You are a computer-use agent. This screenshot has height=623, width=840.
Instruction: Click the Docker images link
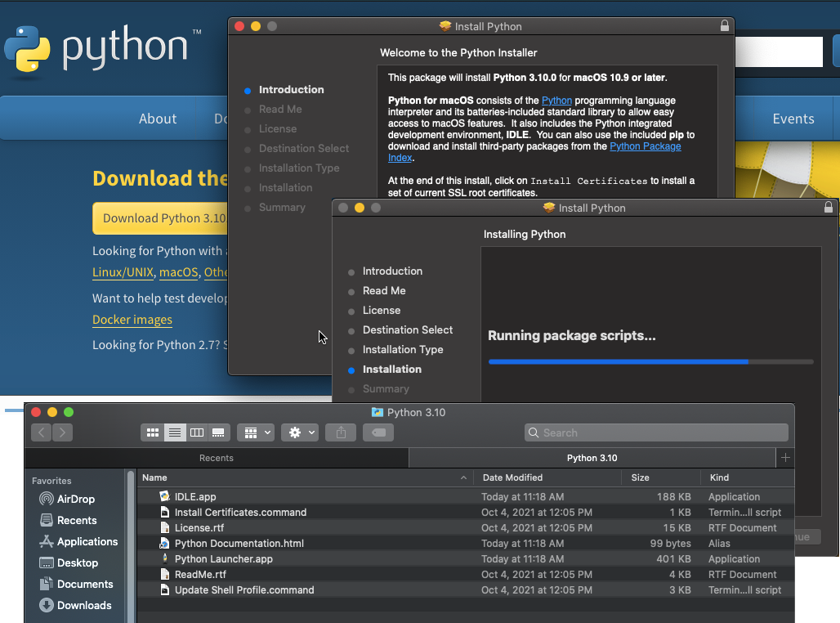pyautogui.click(x=132, y=320)
